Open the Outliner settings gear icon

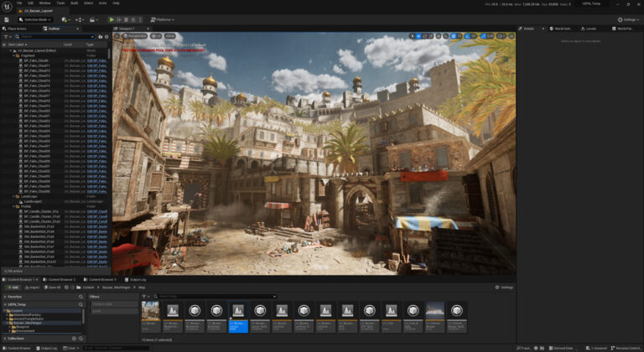106,36
